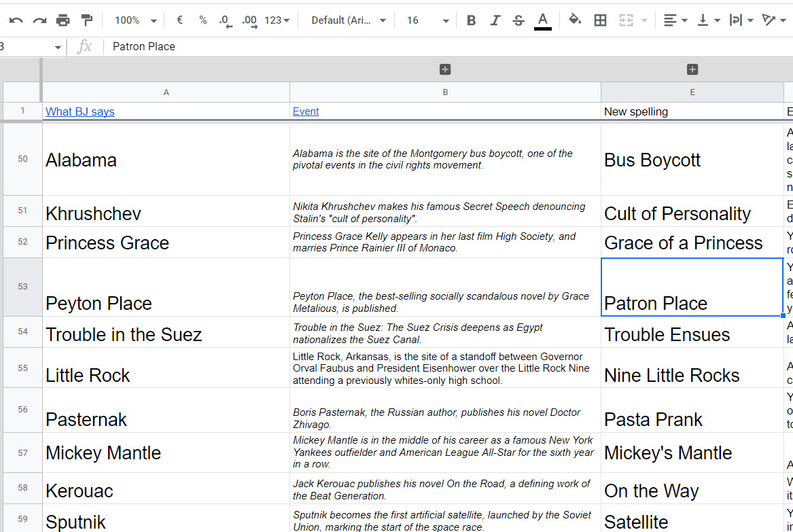793x532 pixels.
Task: Open the zoom level dropdown
Action: pyautogui.click(x=135, y=20)
